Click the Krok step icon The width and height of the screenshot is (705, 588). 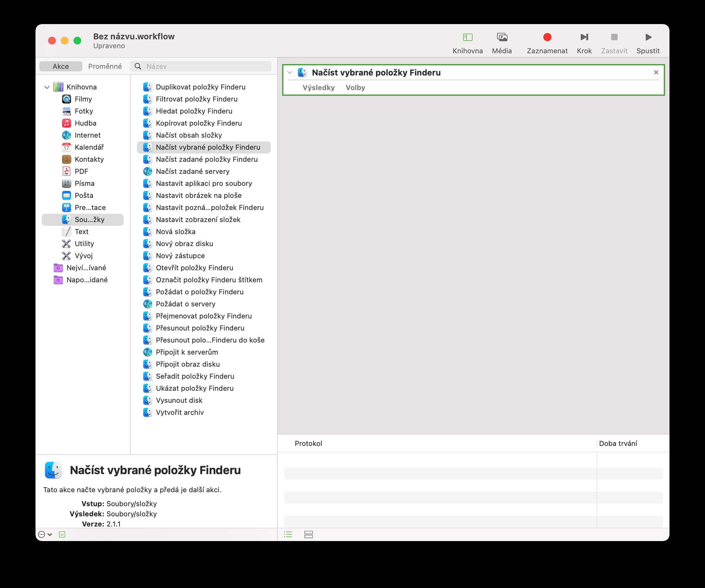pyautogui.click(x=584, y=37)
